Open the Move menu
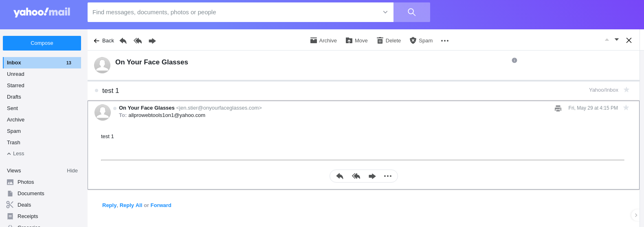 click(x=357, y=41)
